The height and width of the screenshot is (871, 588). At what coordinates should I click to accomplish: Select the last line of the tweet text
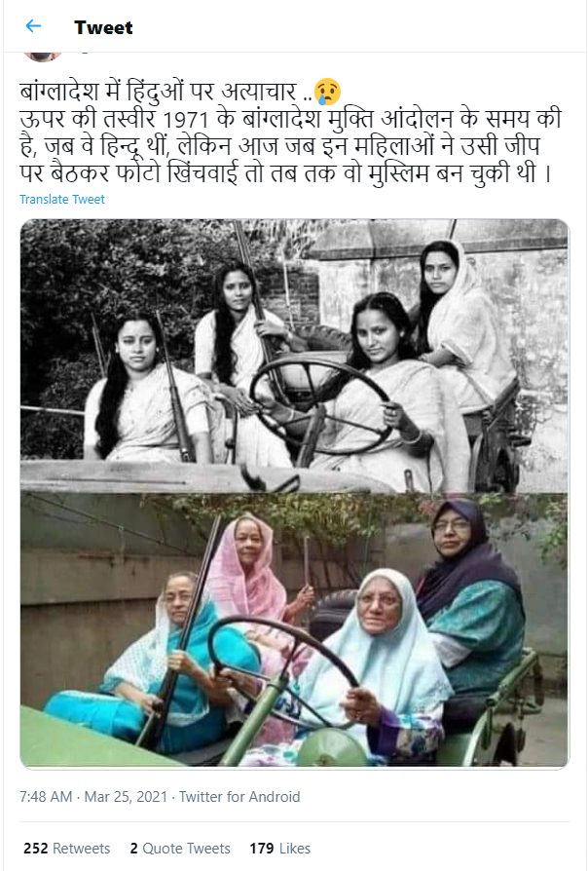pyautogui.click(x=285, y=173)
